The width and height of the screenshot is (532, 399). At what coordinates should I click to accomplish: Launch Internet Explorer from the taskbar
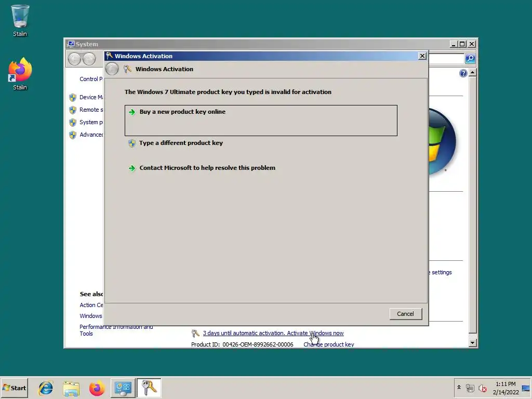[x=46, y=388]
